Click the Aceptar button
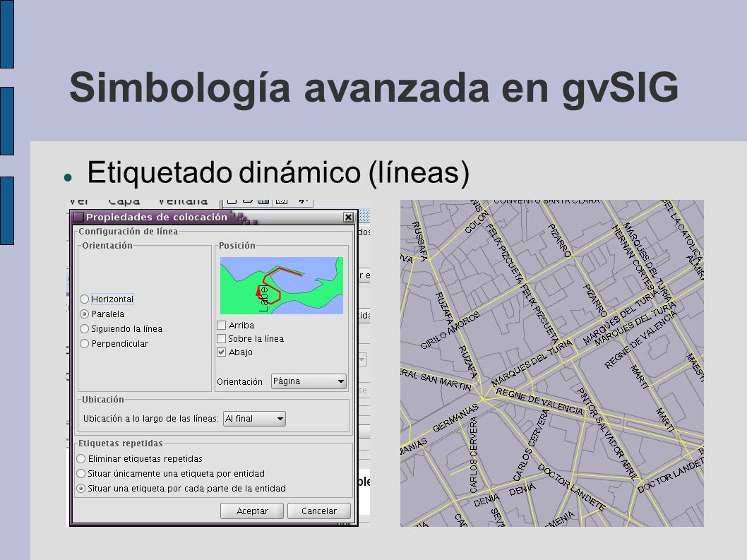747x560 pixels. pos(252,511)
